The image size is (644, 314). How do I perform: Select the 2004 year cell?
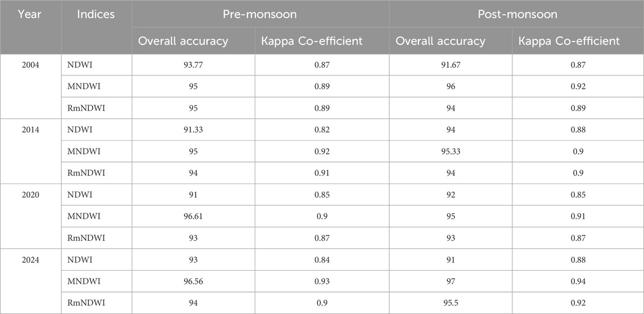point(30,65)
